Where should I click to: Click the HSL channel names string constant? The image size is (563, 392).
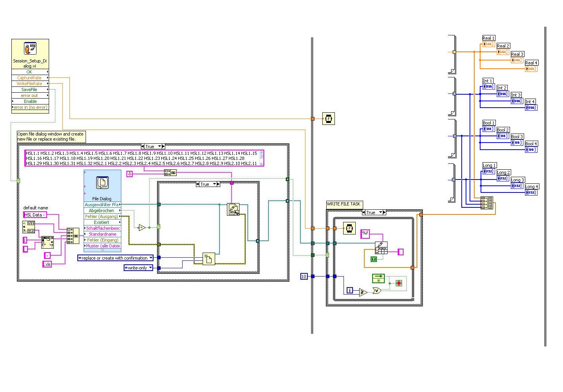(x=144, y=158)
